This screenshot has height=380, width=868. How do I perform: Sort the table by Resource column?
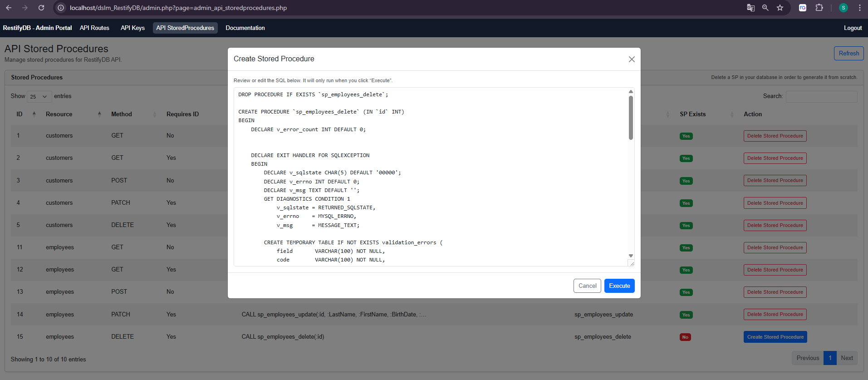(x=59, y=114)
